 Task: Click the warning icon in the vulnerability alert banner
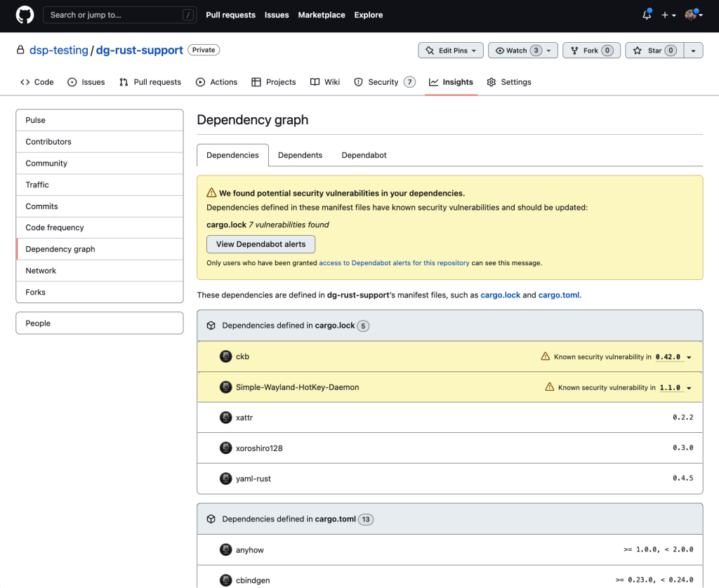(x=211, y=193)
